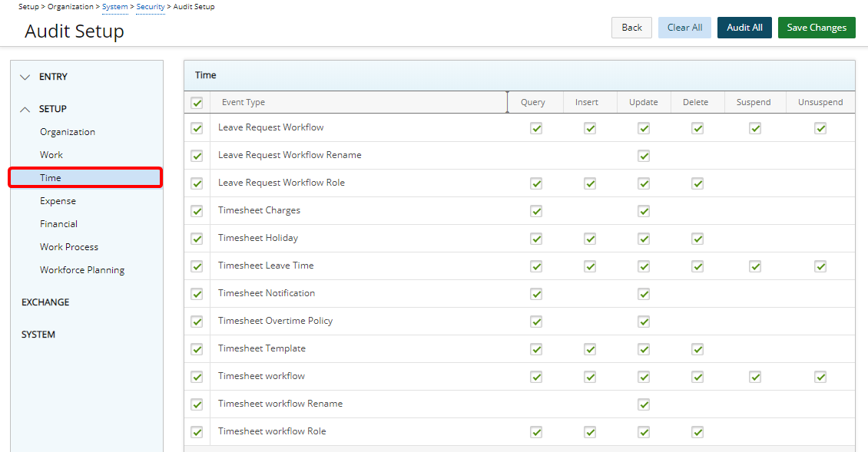Go back using the Back button
Image resolution: width=868 pixels, height=452 pixels.
[x=631, y=28]
